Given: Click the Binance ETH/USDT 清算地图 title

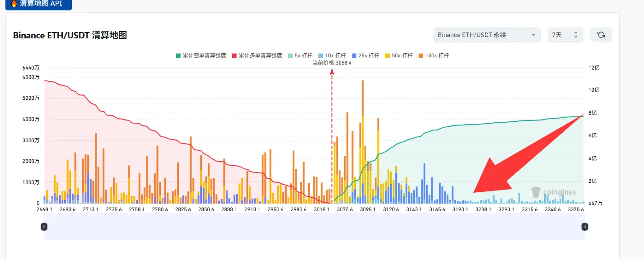Looking at the screenshot, I should click(70, 35).
